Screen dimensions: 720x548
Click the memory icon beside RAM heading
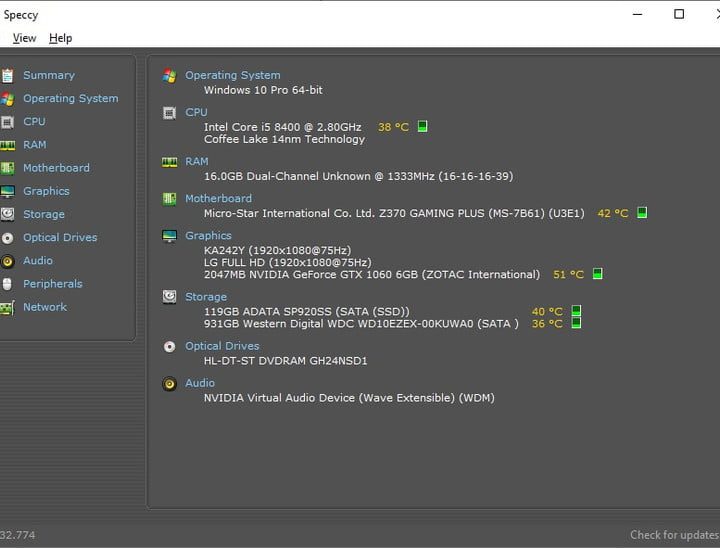pos(169,162)
